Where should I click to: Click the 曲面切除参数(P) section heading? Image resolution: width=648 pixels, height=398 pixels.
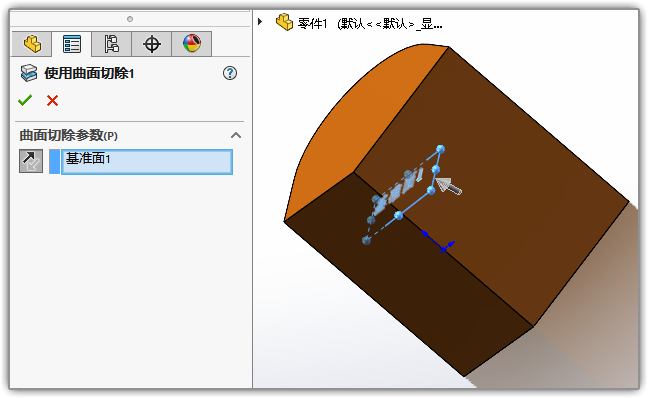69,135
